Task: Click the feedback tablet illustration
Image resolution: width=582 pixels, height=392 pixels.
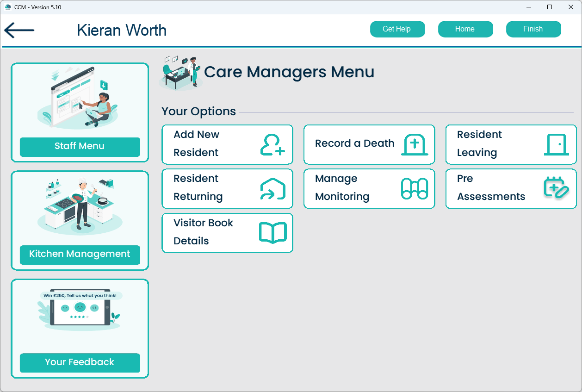Action: coord(80,310)
